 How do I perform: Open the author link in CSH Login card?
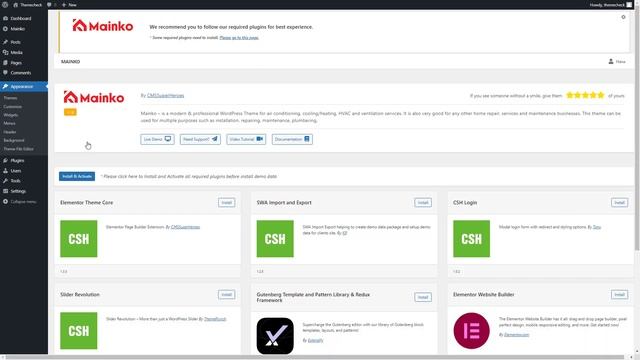597,227
